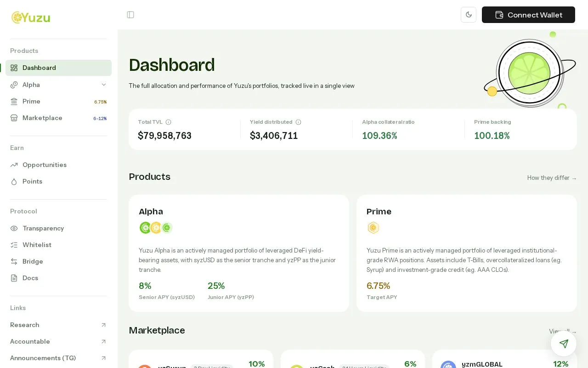Switch to dark mode with moon icon
The image size is (588, 368).
pyautogui.click(x=469, y=15)
